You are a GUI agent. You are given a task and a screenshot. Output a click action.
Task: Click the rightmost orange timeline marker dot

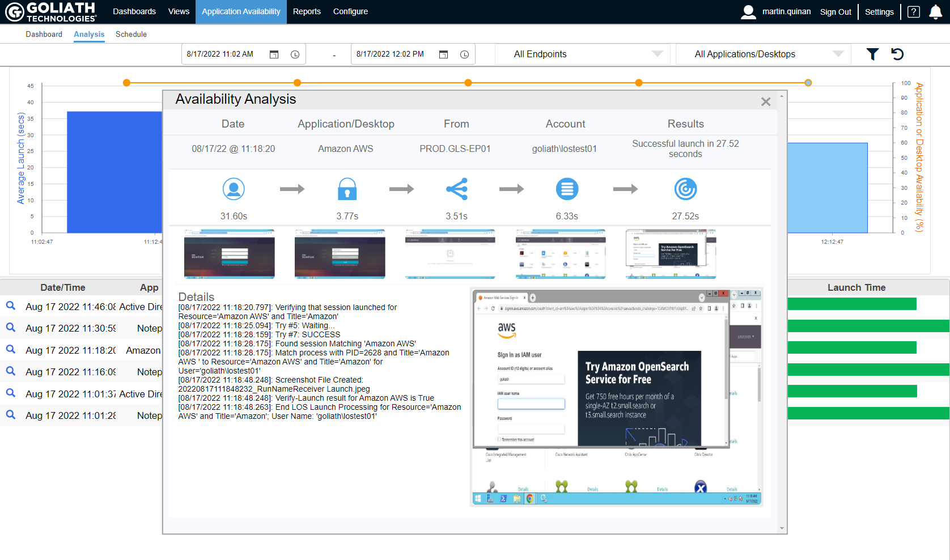point(807,82)
